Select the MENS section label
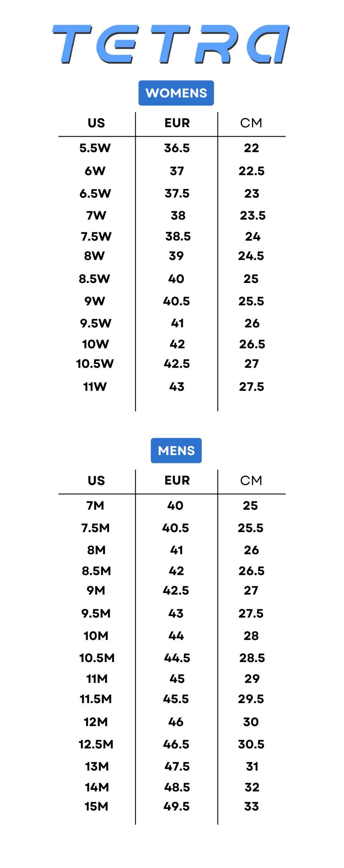The height and width of the screenshot is (868, 344). tap(176, 450)
